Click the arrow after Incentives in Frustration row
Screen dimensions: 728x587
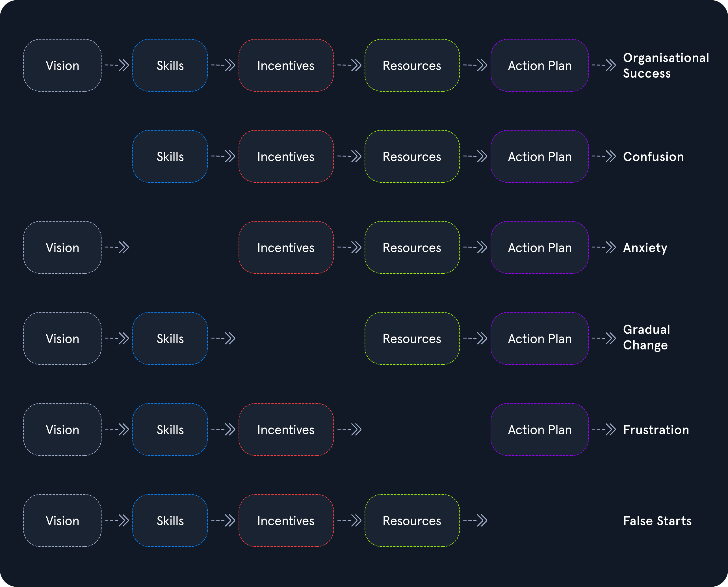tap(350, 430)
